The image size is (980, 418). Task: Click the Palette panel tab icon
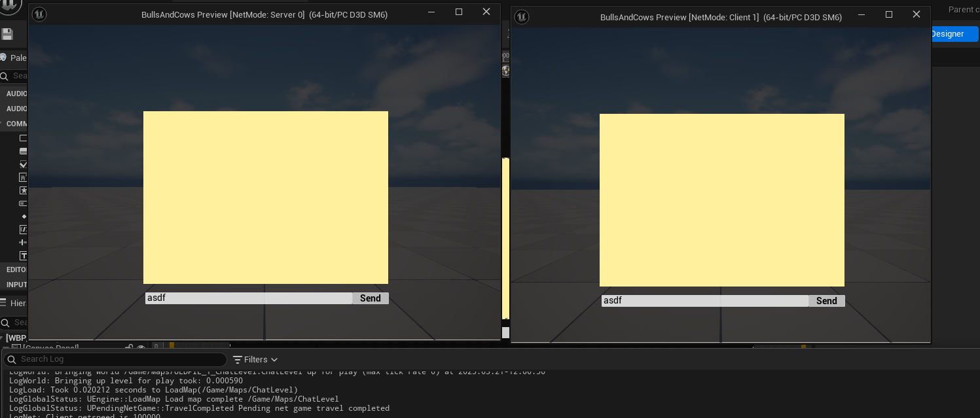tap(3, 58)
